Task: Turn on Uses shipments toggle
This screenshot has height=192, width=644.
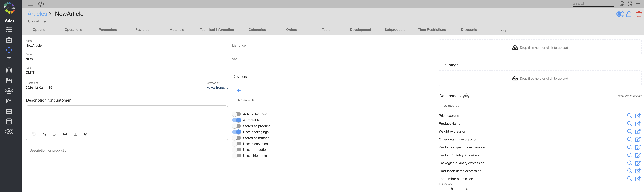Action: pyautogui.click(x=236, y=156)
